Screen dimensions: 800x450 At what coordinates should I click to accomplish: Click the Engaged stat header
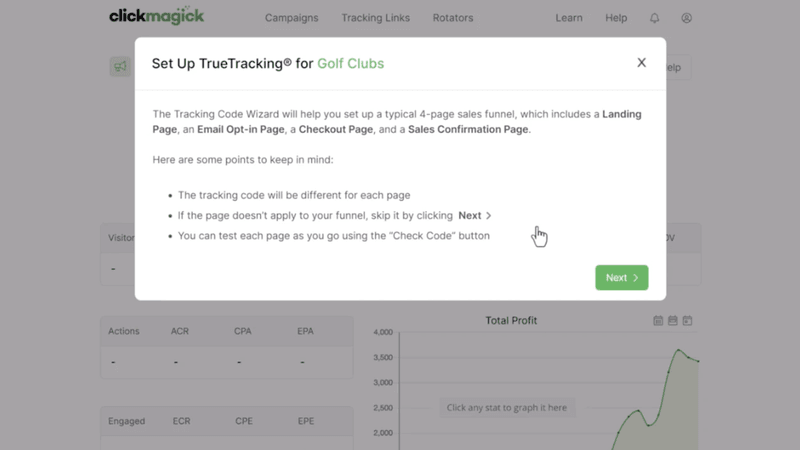point(126,421)
